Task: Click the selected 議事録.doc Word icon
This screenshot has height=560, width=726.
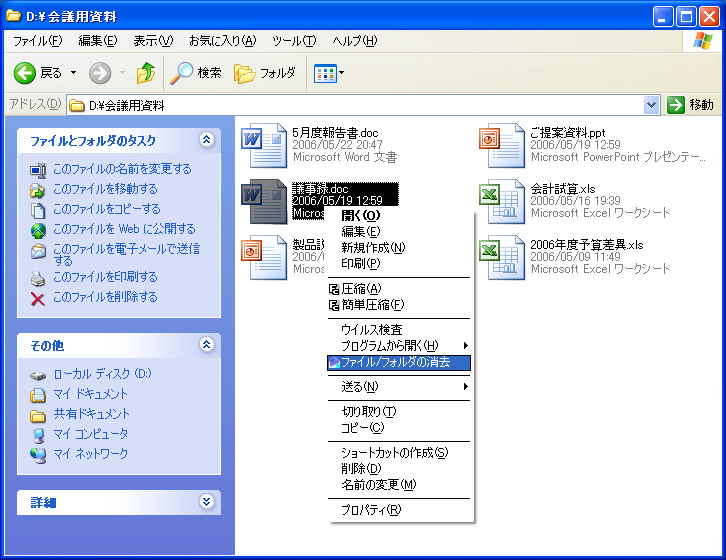Action: pos(264,201)
